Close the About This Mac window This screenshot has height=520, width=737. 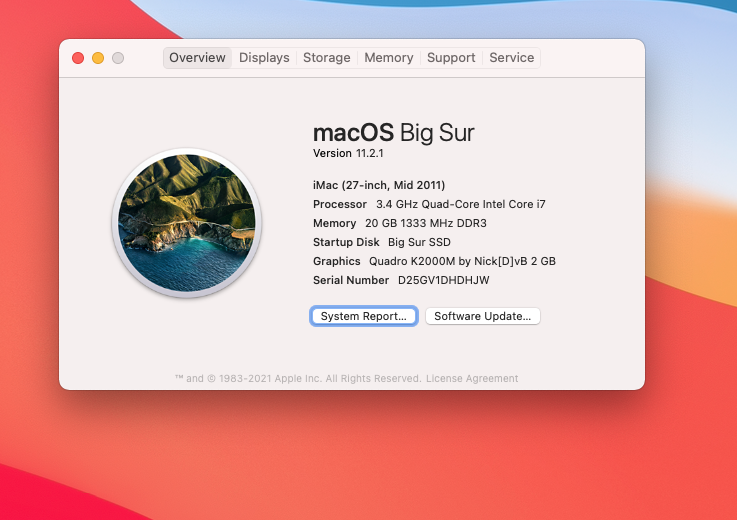click(78, 58)
